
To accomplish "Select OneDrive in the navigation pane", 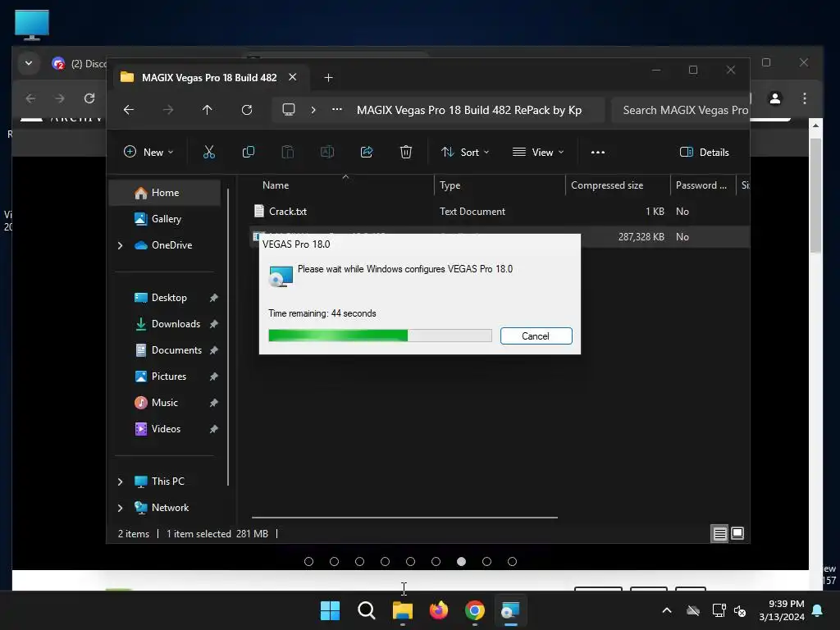I will [171, 244].
